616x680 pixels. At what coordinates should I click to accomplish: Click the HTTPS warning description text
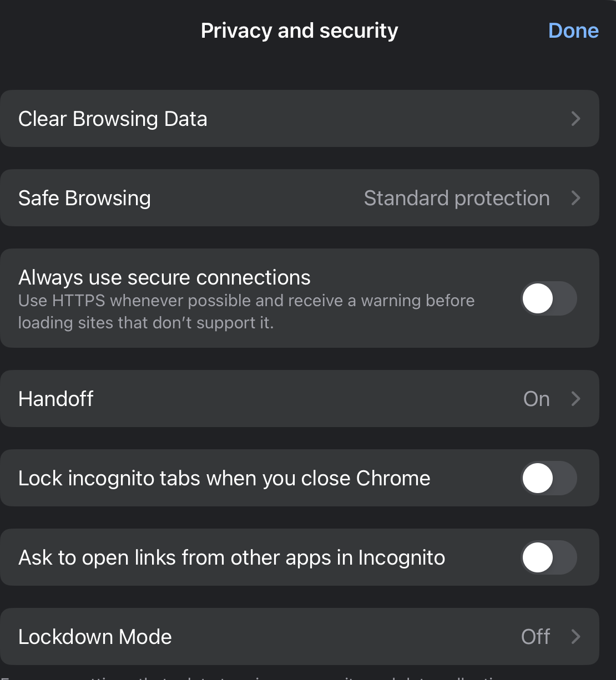coord(246,312)
